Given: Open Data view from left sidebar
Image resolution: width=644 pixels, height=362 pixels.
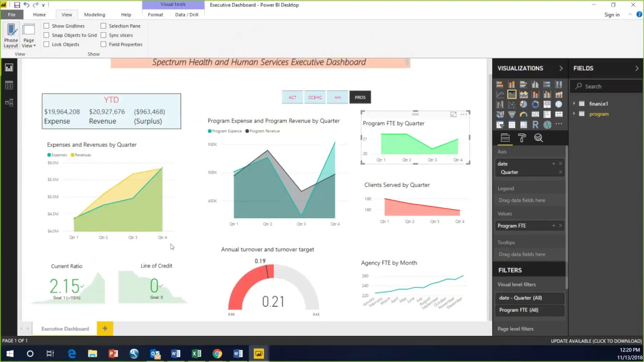Looking at the screenshot, I should tap(9, 85).
